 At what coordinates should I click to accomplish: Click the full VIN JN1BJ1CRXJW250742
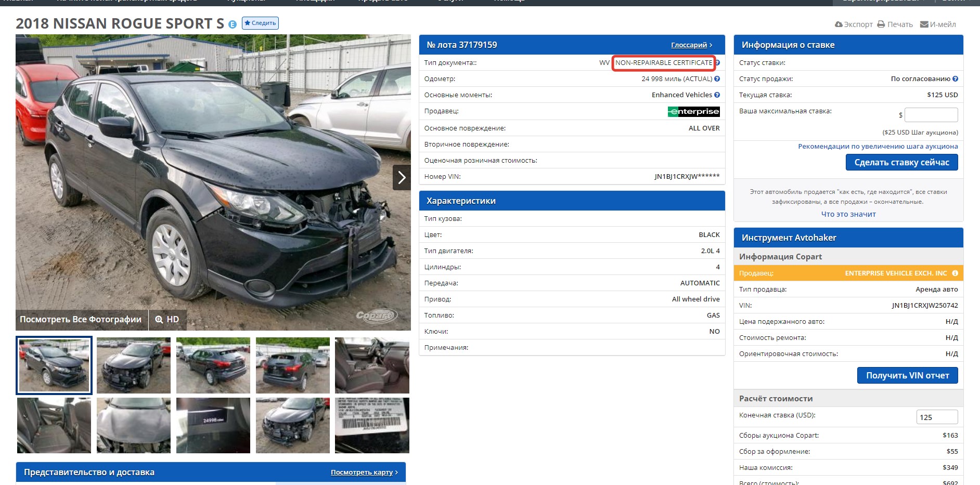pyautogui.click(x=925, y=305)
